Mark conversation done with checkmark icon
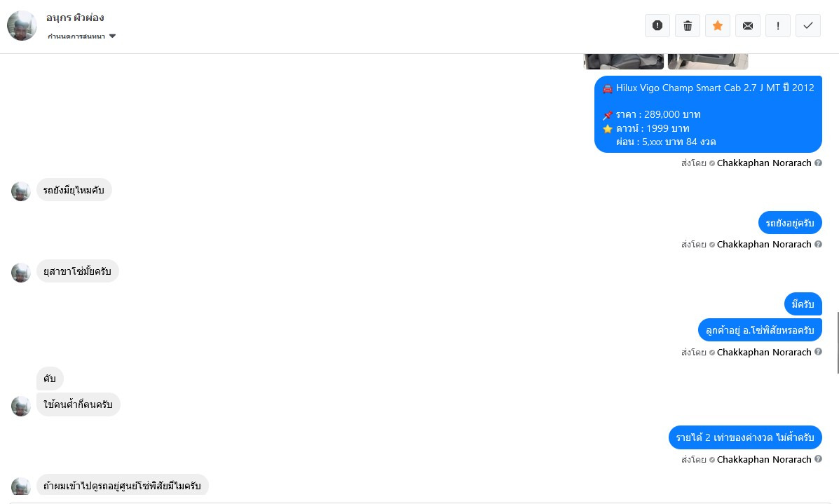This screenshot has width=839, height=504. coord(808,26)
